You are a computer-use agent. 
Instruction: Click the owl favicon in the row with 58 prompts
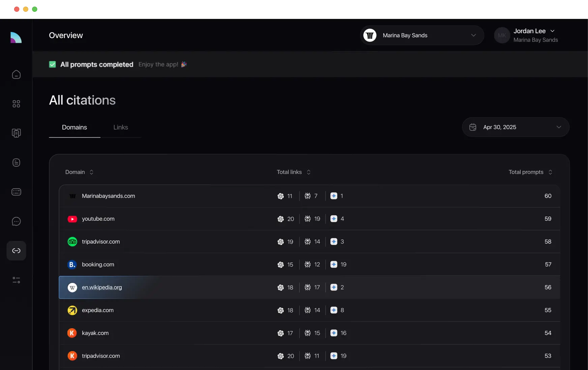72,242
